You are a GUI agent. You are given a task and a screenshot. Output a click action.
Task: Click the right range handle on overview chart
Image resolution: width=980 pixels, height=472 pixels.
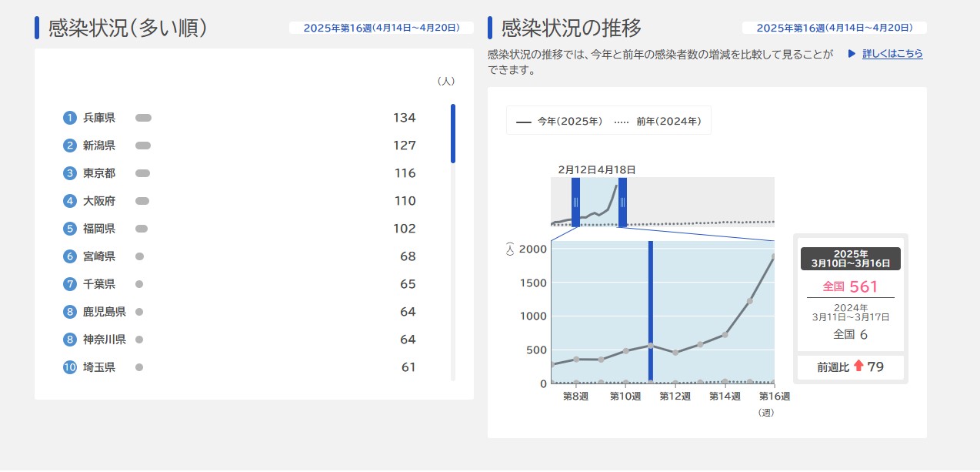622,203
